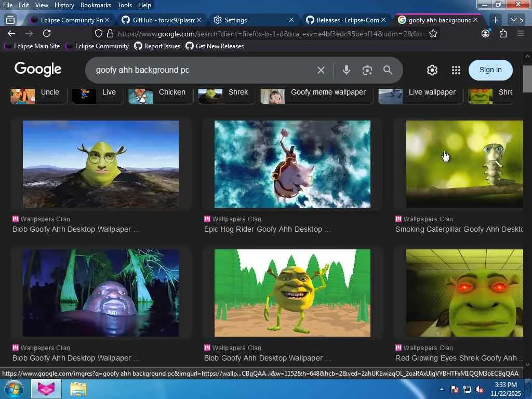Open the History menu

[x=64, y=5]
